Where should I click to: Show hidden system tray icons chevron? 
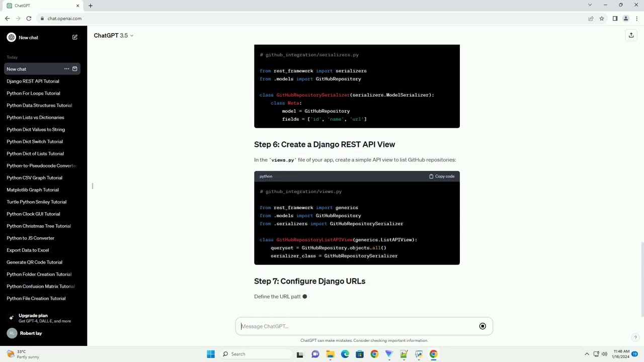tap(587, 354)
